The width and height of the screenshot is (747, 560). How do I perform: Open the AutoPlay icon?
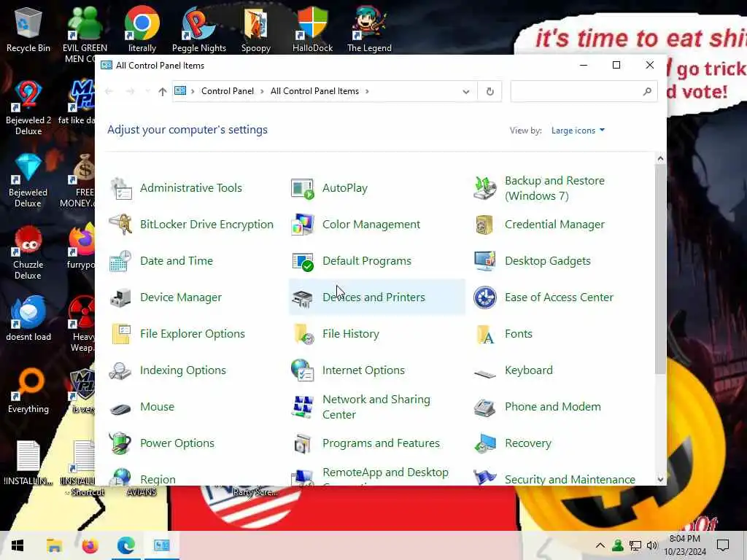pyautogui.click(x=303, y=188)
